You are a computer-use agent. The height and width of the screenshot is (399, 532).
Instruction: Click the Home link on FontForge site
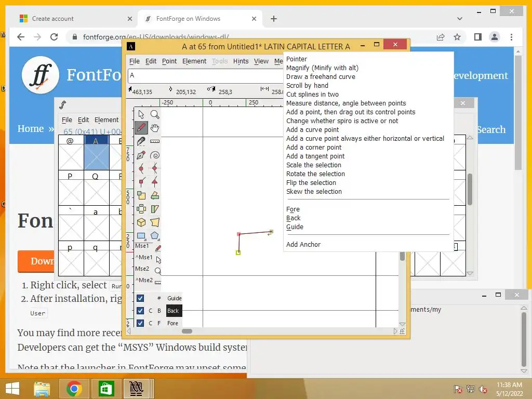click(x=31, y=129)
